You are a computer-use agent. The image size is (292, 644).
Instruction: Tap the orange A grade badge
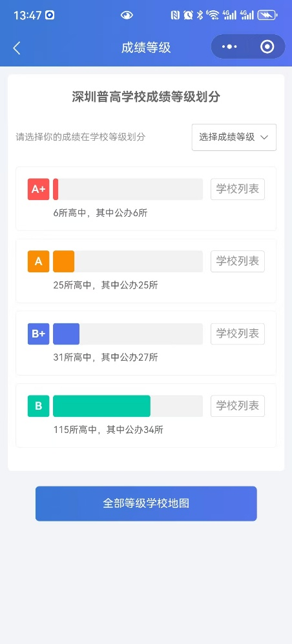(39, 261)
